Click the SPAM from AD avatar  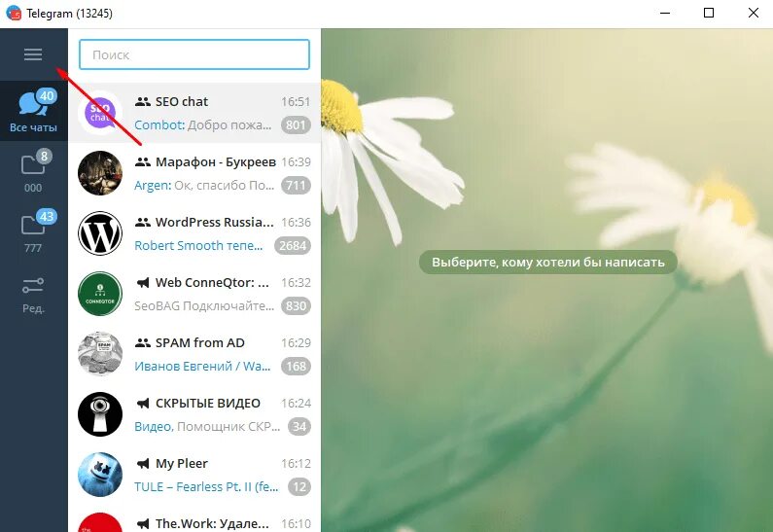pos(100,354)
